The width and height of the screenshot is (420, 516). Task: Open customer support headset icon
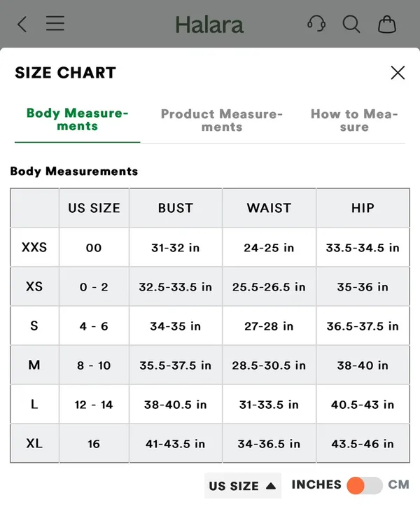click(x=316, y=24)
